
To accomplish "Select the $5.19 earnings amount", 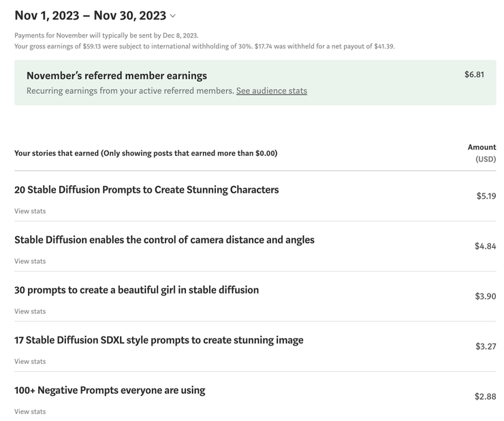I will click(x=486, y=196).
